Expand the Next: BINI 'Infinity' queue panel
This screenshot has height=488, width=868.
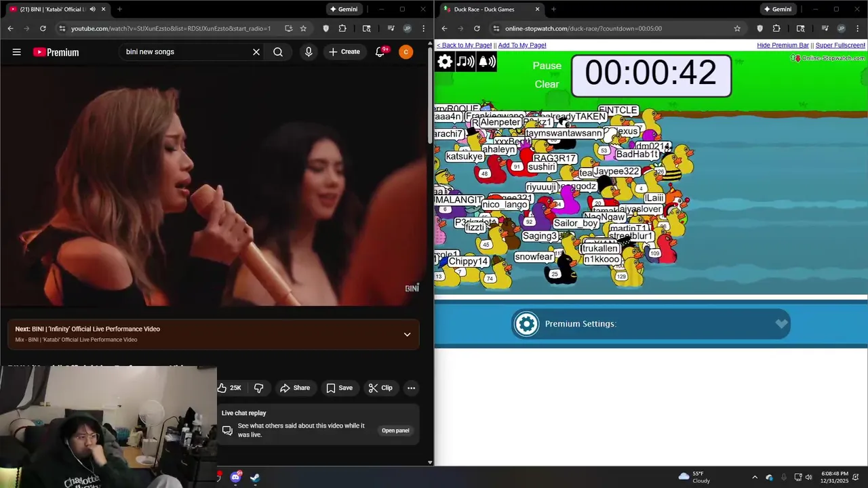[x=407, y=334]
